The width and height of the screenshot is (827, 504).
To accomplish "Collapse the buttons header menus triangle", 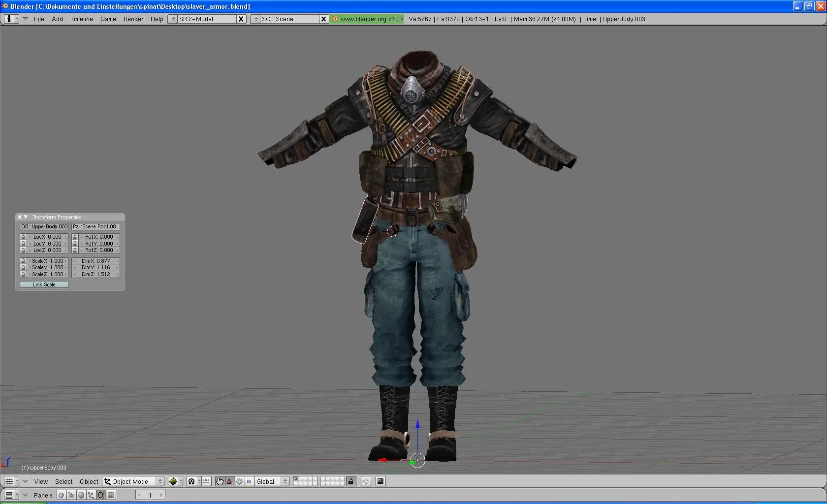I will pyautogui.click(x=25, y=495).
